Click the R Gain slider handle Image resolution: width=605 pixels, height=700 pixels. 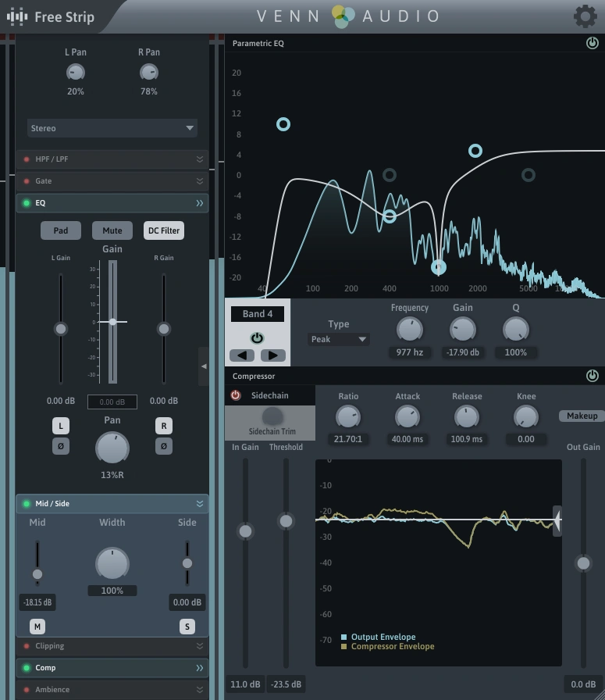tap(164, 329)
